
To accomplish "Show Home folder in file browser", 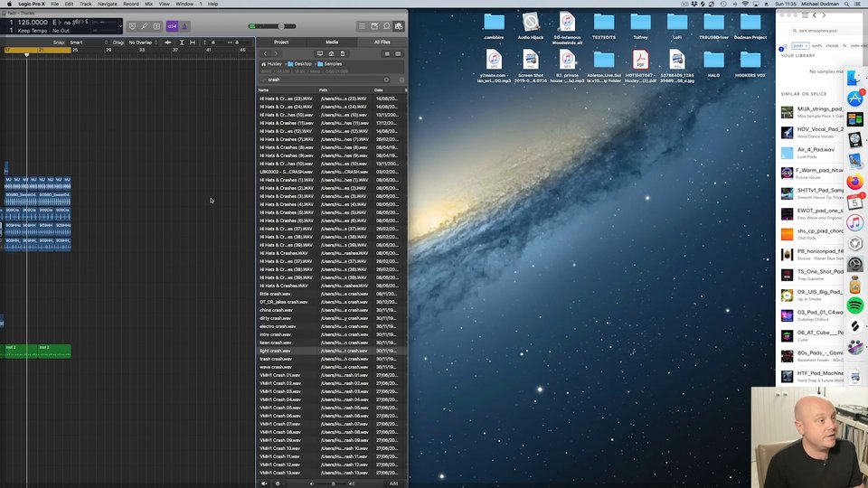I will 331,53.
